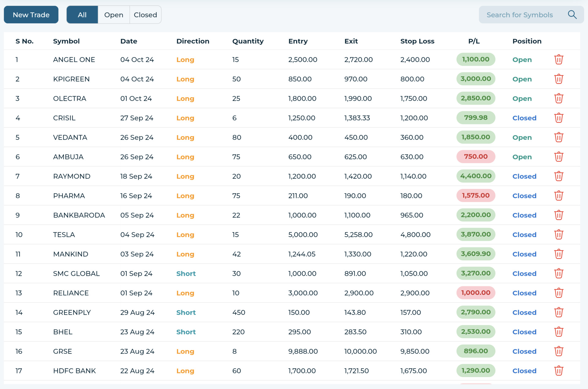Click the 05 Sep 24 date

point(137,215)
